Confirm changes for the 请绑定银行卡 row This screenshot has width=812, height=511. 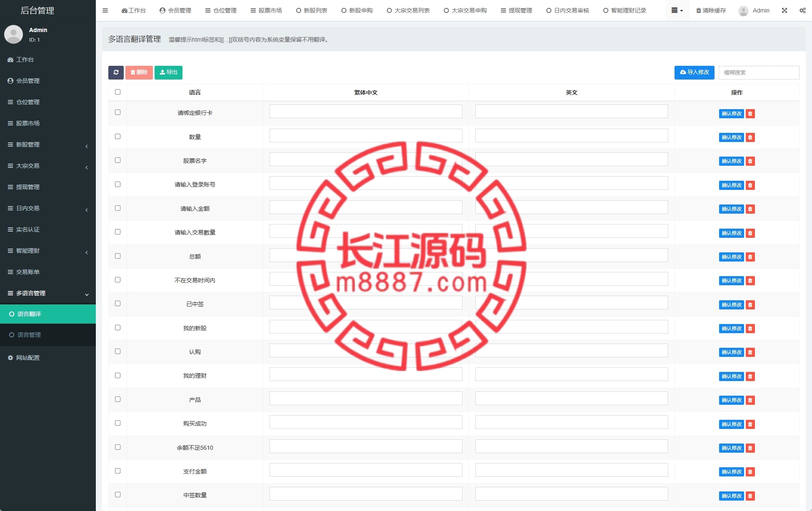click(732, 114)
